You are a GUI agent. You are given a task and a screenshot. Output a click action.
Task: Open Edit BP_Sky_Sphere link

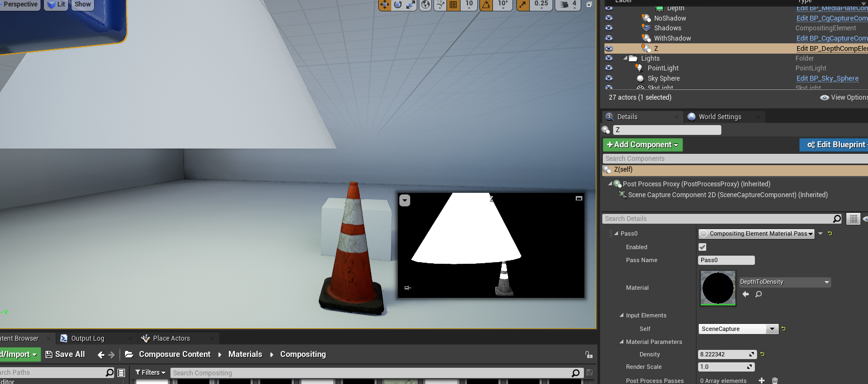pyautogui.click(x=827, y=79)
